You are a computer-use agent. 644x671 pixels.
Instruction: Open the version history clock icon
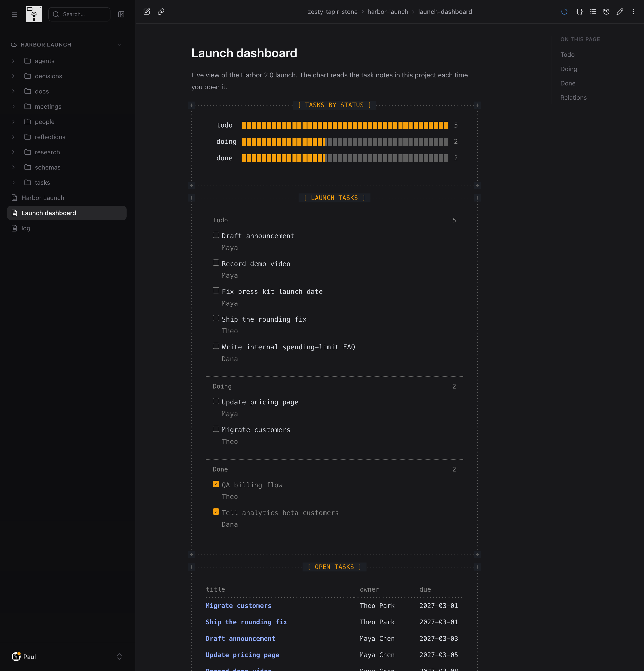point(606,12)
